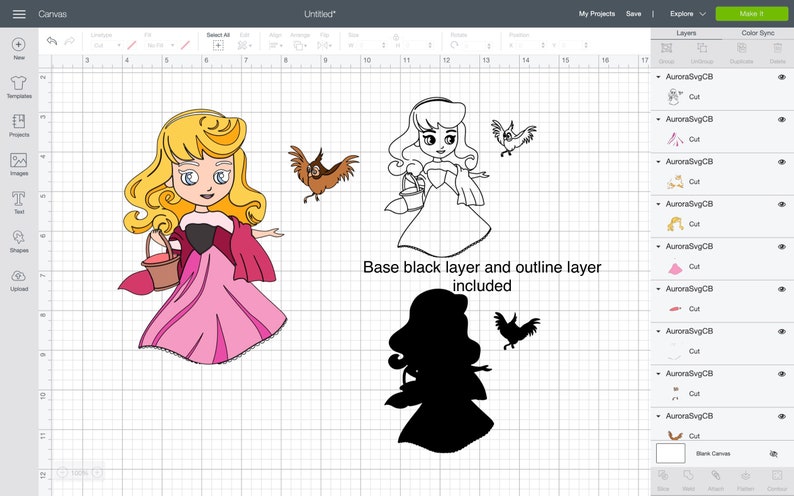Click the Duplicate layer icon
Screen dimensions: 794x496
[x=741, y=48]
